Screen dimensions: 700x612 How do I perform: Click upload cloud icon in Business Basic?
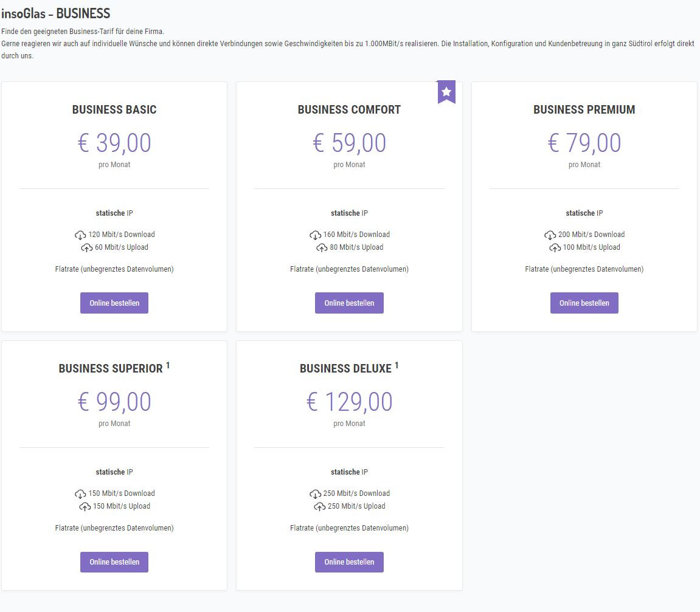pos(86,247)
